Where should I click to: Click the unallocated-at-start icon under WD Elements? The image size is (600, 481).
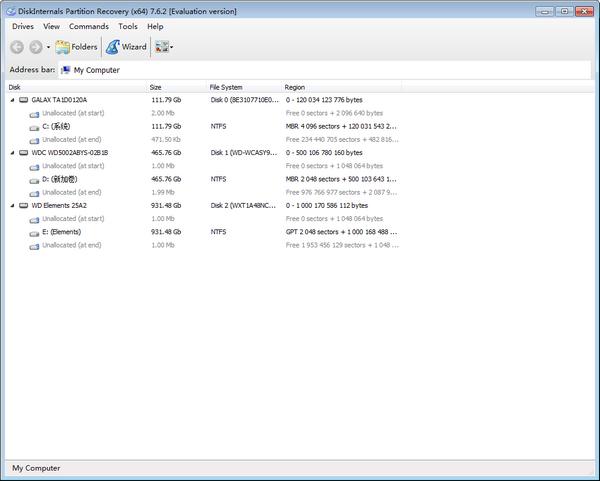tap(34, 220)
